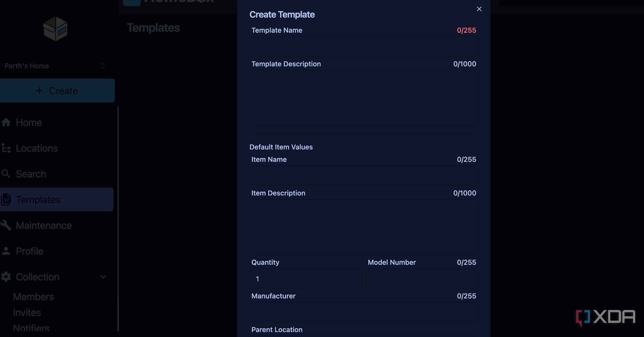Focus the Template Name field
Image resolution: width=644 pixels, height=337 pixels.
pos(364,47)
